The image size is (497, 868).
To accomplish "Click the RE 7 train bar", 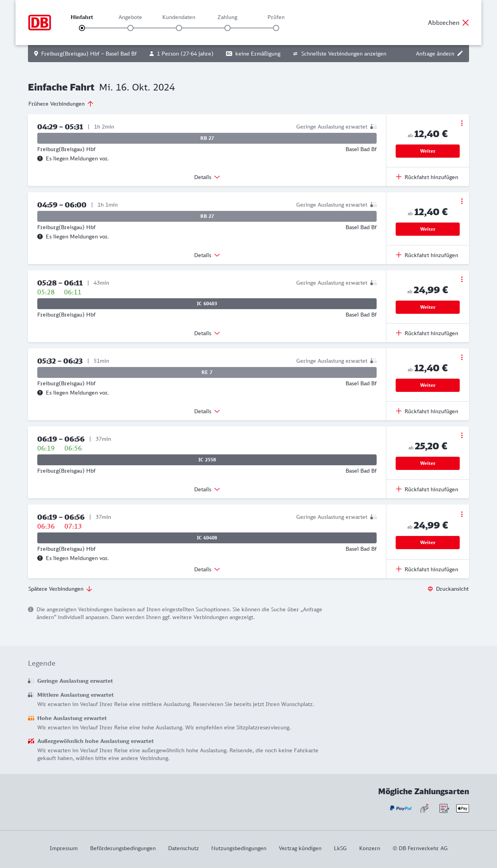I will pyautogui.click(x=207, y=372).
